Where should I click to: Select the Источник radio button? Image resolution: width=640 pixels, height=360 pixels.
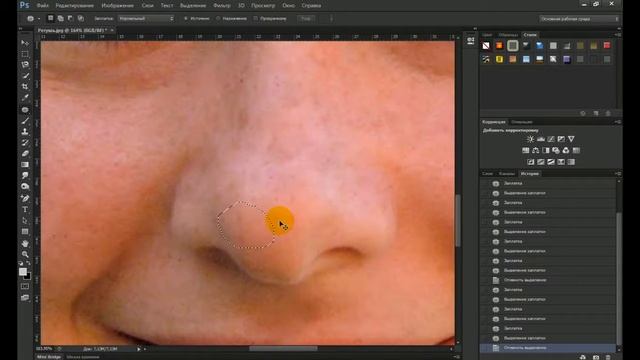(x=186, y=18)
